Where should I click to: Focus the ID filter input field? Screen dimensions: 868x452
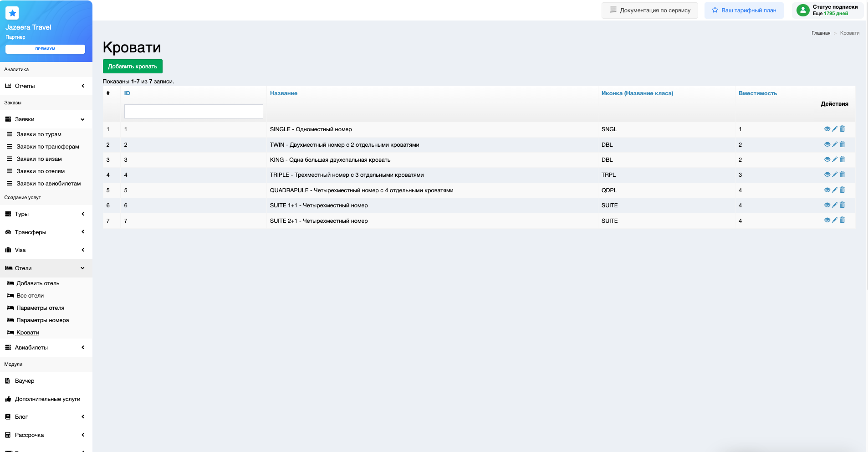pyautogui.click(x=194, y=112)
